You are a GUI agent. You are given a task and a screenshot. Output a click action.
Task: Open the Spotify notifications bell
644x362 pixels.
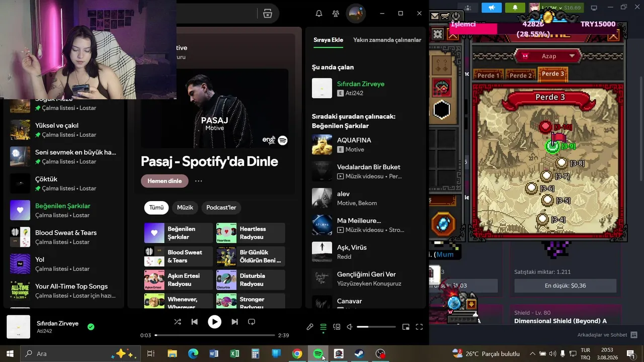point(319,14)
